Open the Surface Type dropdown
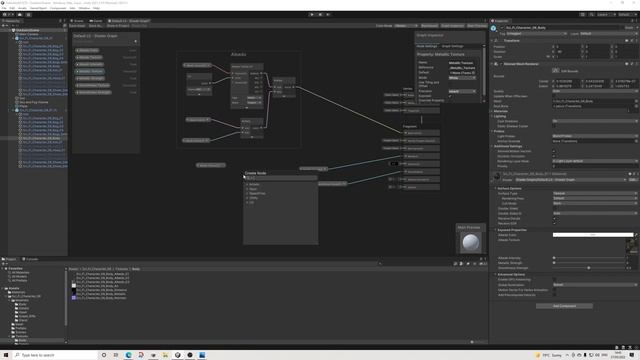This screenshot has width=640, height=360. point(595,193)
